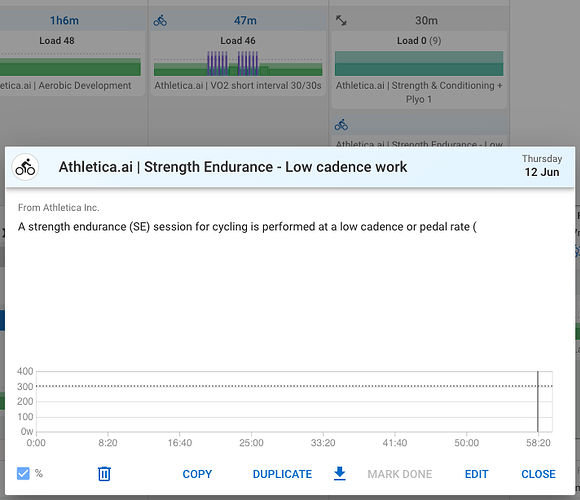Click the greyed MARK DONE button
The width and height of the screenshot is (580, 500).
click(x=399, y=474)
